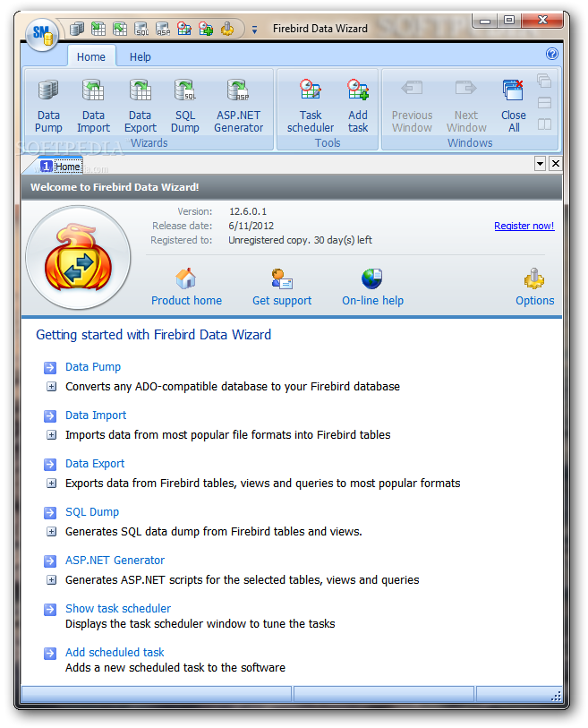Click Data Import icon in quick access toolbar
Image resolution: width=588 pixels, height=728 pixels.
pos(98,30)
